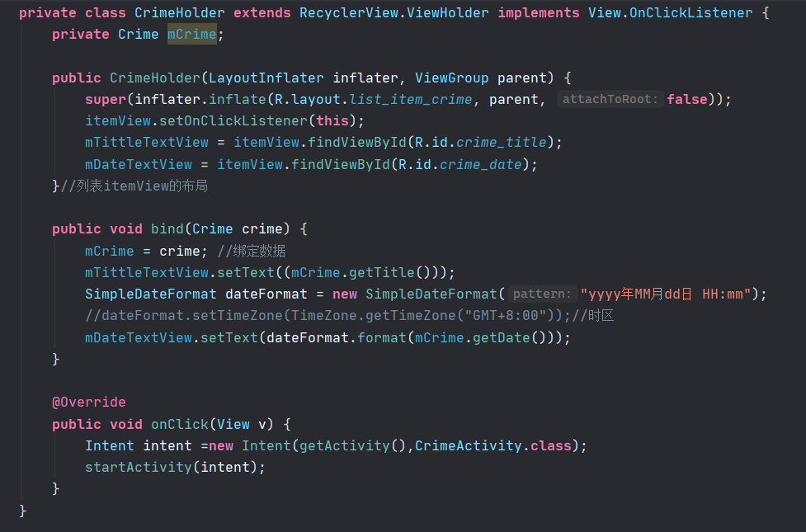Click the "yyyy年MM月dd日 HH:mm" string literal
This screenshot has width=806, height=532.
(x=667, y=294)
